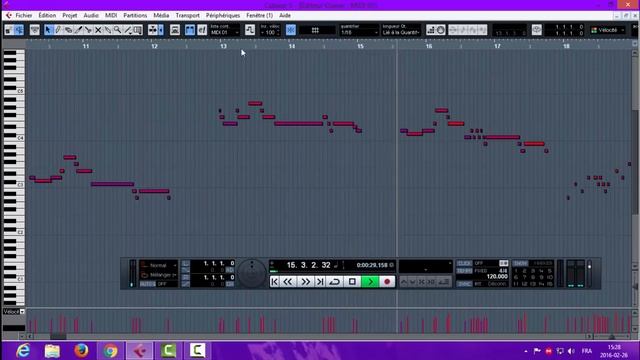Click the independent track loop icon
The width and height of the screenshot is (640, 360).
[x=536, y=30]
